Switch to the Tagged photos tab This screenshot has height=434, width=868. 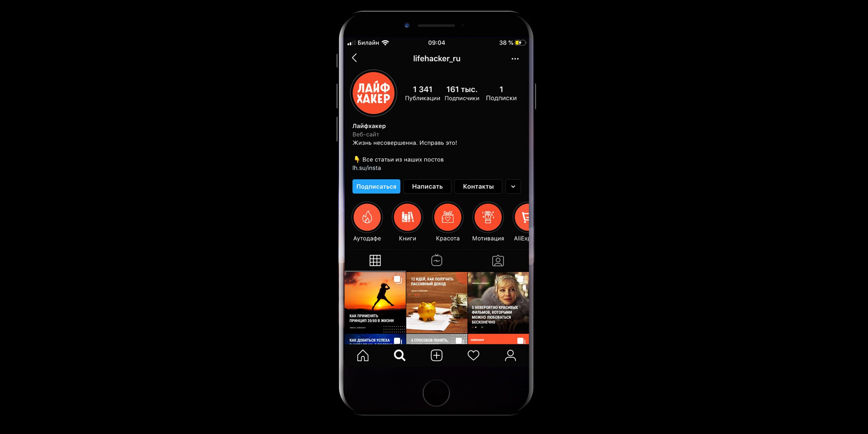click(x=497, y=260)
